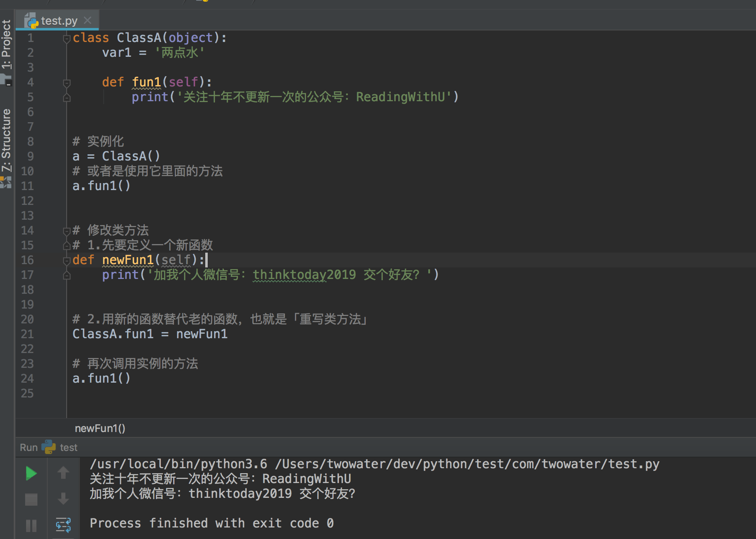Click the pause output icon
The image size is (756, 539).
[x=31, y=525]
